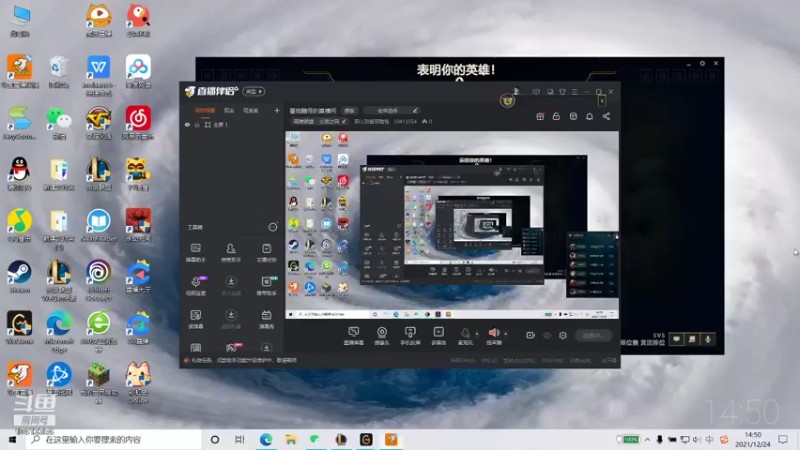Toggle the lock on the 全屏1 source

(x=197, y=124)
